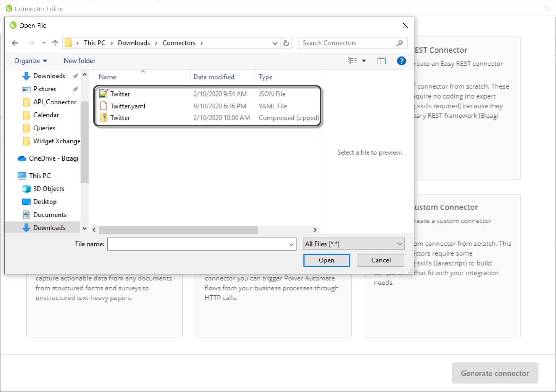Select the Twitter.yaml file name
This screenshot has height=392, width=556.
click(x=128, y=106)
